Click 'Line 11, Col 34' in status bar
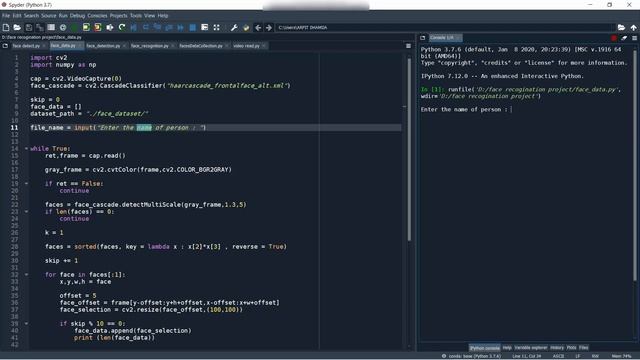 [x=527, y=356]
